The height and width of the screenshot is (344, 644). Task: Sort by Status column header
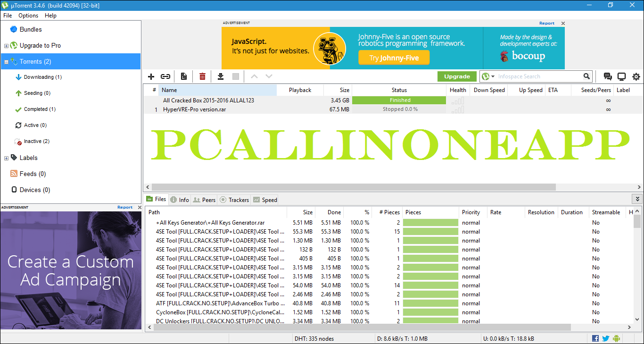coord(399,90)
